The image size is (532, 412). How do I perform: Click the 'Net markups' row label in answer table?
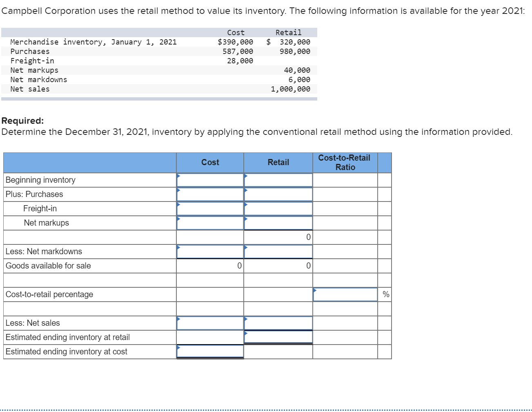tap(47, 223)
